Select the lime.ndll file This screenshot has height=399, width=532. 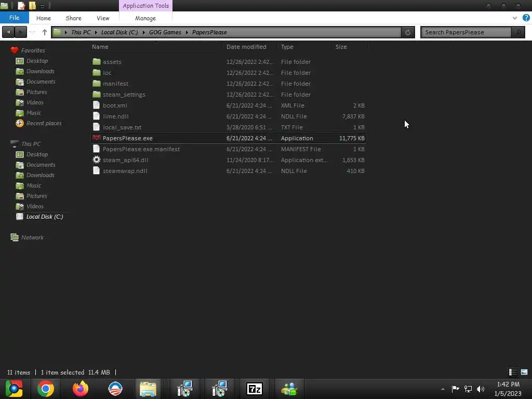(228, 116)
